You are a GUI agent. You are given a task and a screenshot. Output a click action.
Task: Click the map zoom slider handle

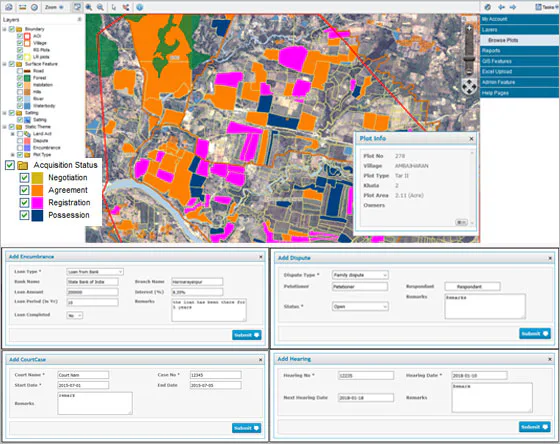(x=469, y=59)
